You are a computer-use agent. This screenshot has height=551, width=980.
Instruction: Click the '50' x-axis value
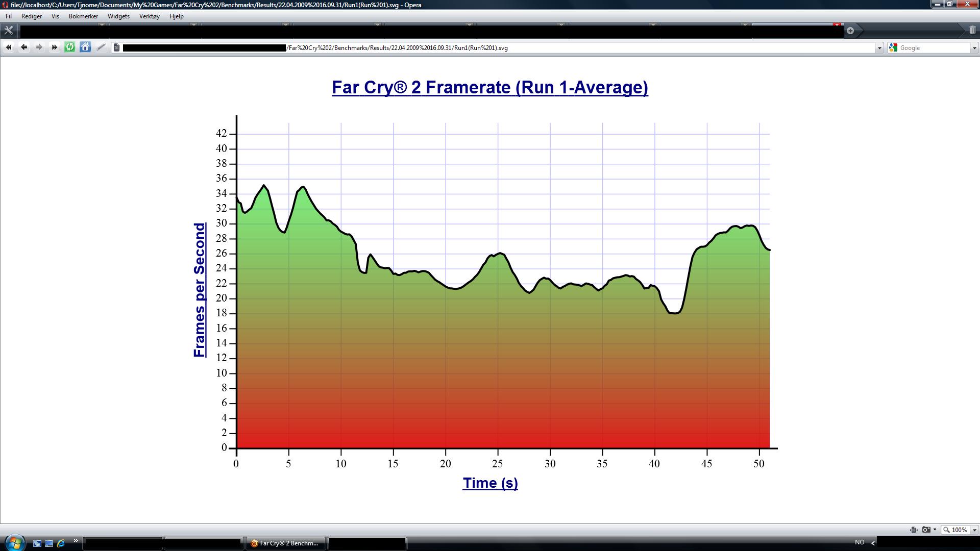click(x=759, y=463)
